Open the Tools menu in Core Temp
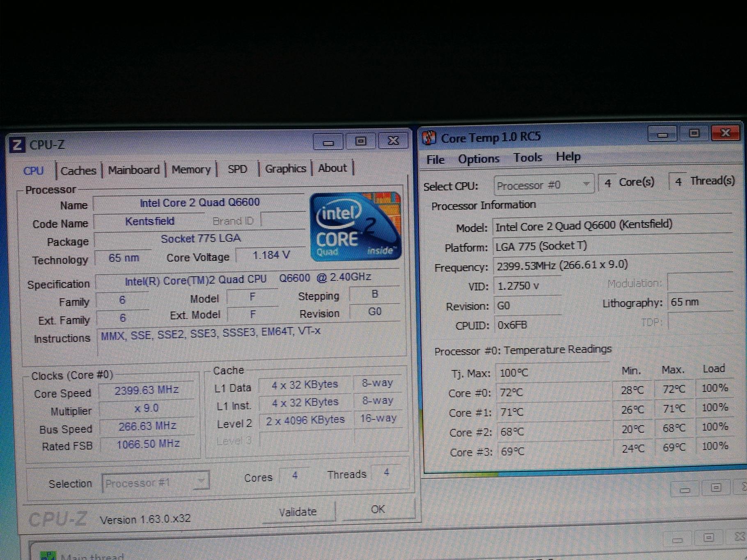This screenshot has height=560, width=747. pos(528,158)
